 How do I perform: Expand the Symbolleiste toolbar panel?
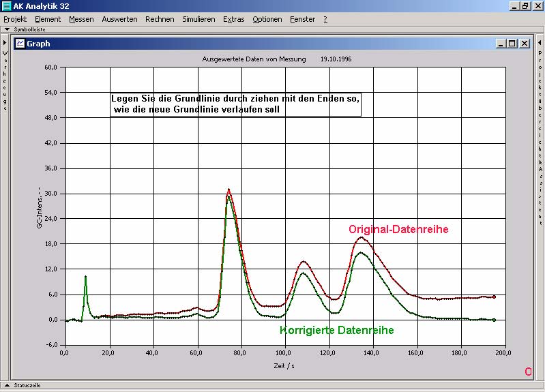point(7,29)
